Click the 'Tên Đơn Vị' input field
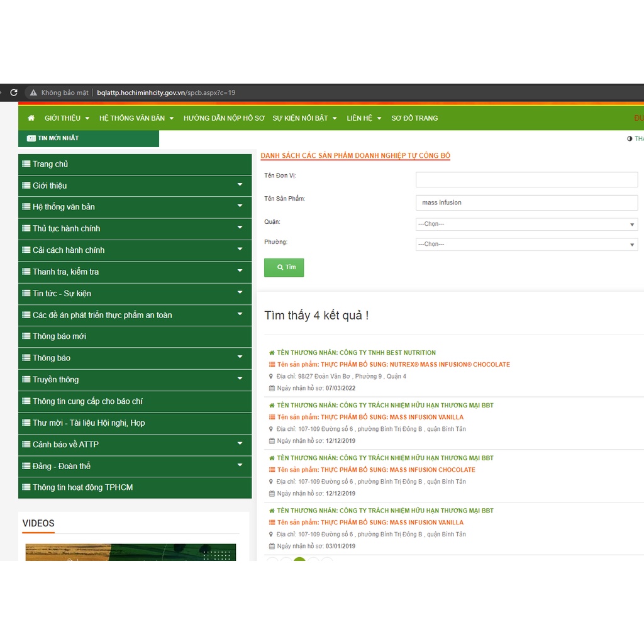The height and width of the screenshot is (644, 644). [526, 180]
